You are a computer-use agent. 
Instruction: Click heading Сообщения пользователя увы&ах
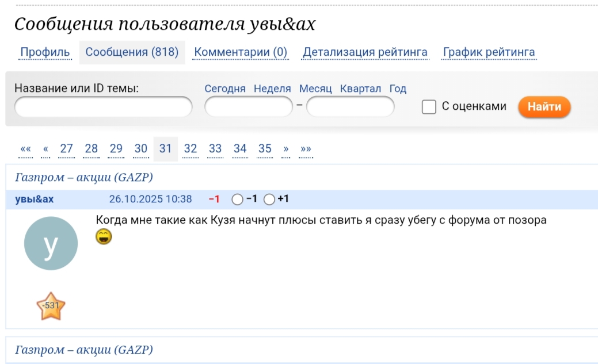[165, 24]
